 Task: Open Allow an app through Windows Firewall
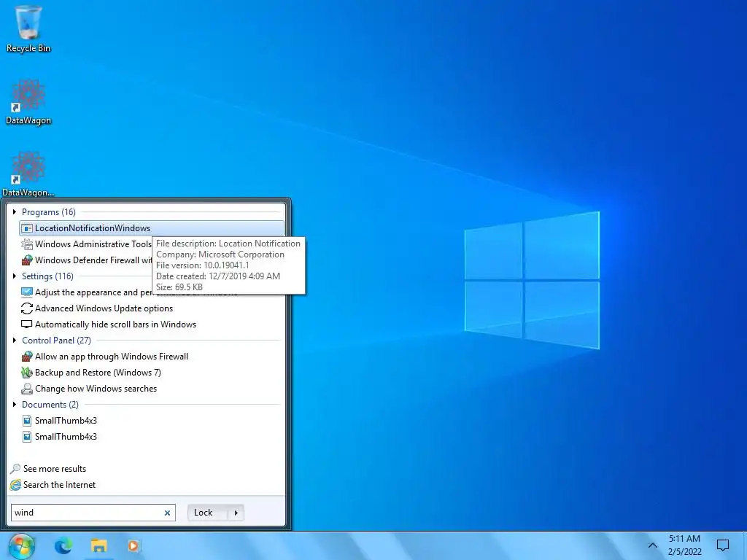(112, 356)
